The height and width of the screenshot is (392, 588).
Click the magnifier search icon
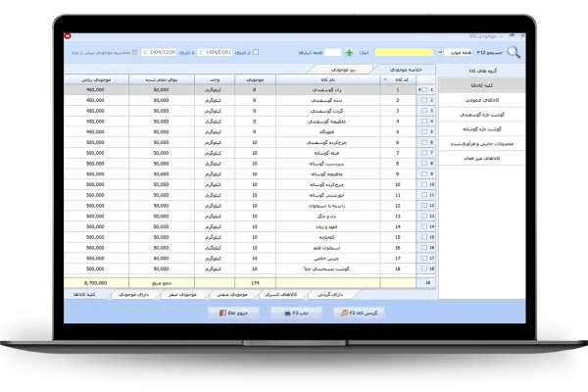[514, 53]
